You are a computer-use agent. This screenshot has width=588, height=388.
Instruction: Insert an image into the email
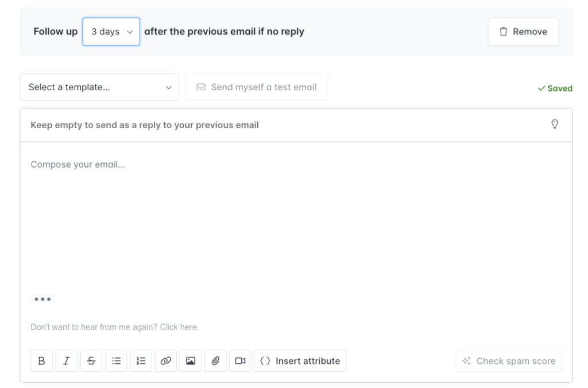tap(190, 360)
